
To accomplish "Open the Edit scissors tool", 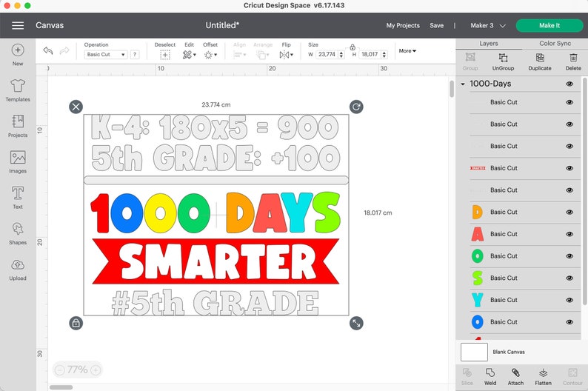I will tap(189, 55).
